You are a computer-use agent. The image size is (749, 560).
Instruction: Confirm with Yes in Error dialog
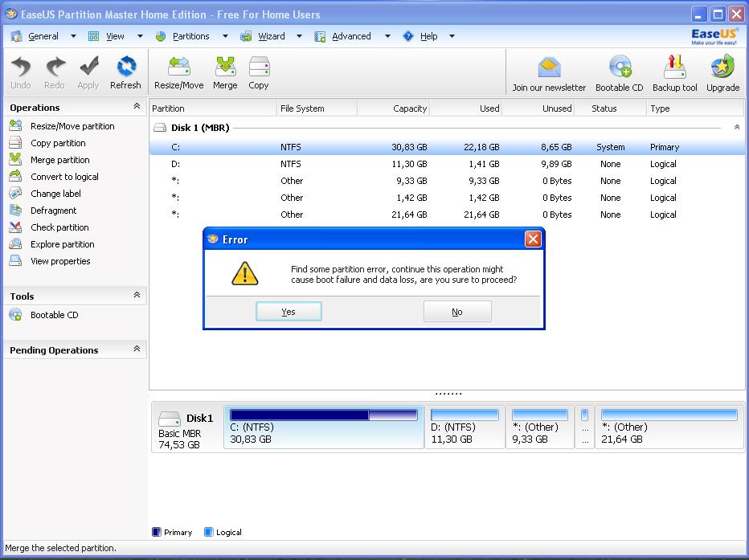tap(289, 312)
